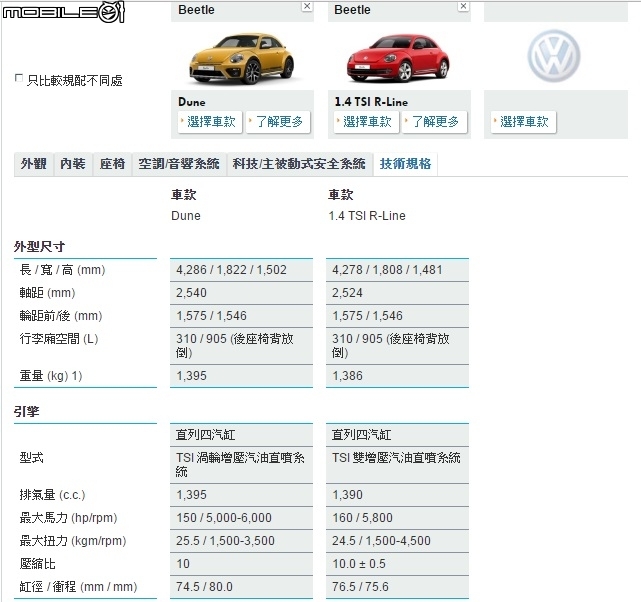
Task: Click the Dune name under 車款 header
Action: click(186, 216)
